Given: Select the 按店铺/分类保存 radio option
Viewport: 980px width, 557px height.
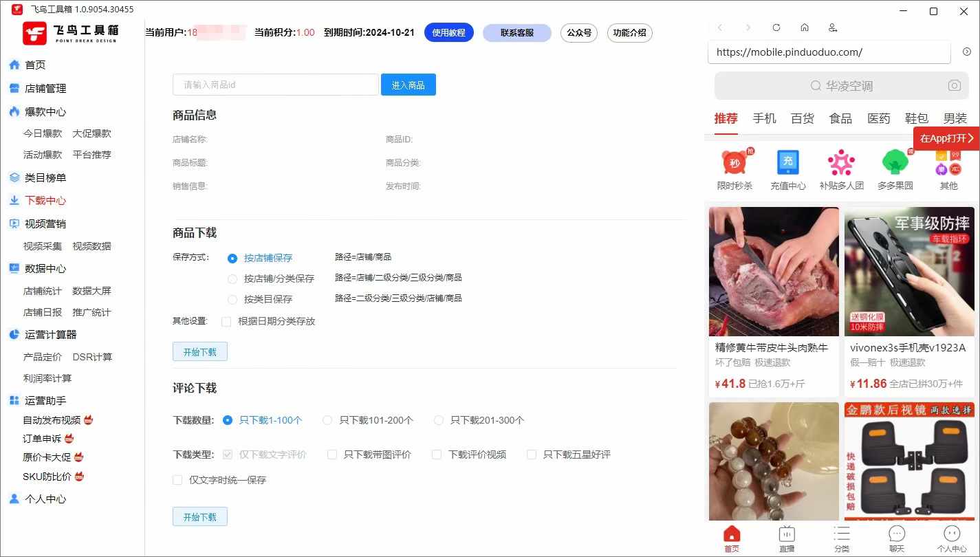Looking at the screenshot, I should point(232,278).
